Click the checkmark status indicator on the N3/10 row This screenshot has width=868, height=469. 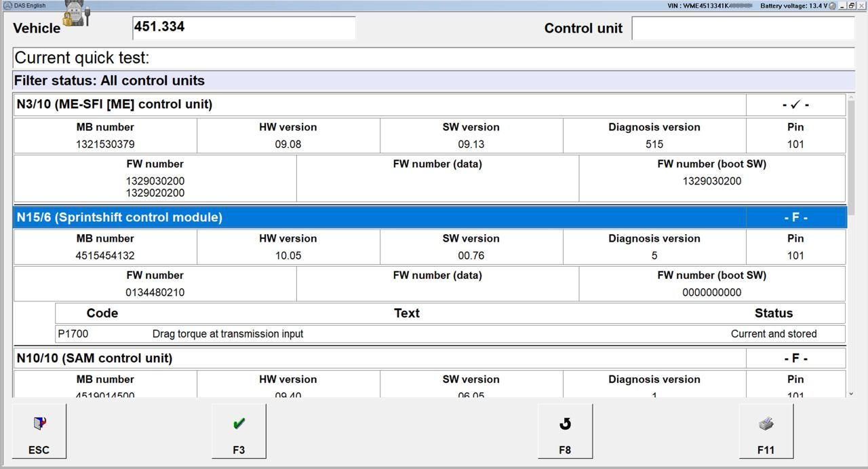pos(795,105)
